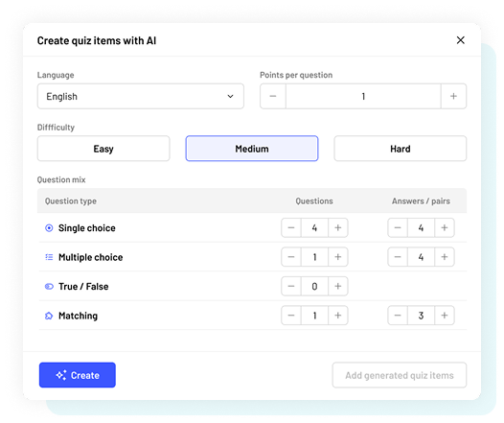Click the True / False toggle icon
Image resolution: width=504 pixels, height=423 pixels.
(x=49, y=286)
